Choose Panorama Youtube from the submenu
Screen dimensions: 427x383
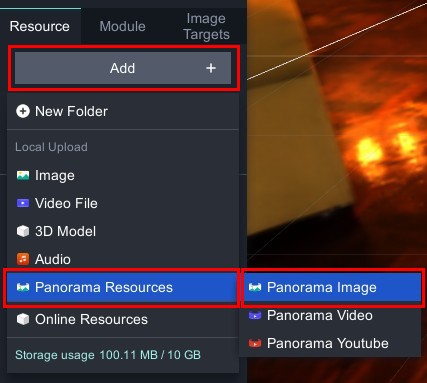331,343
